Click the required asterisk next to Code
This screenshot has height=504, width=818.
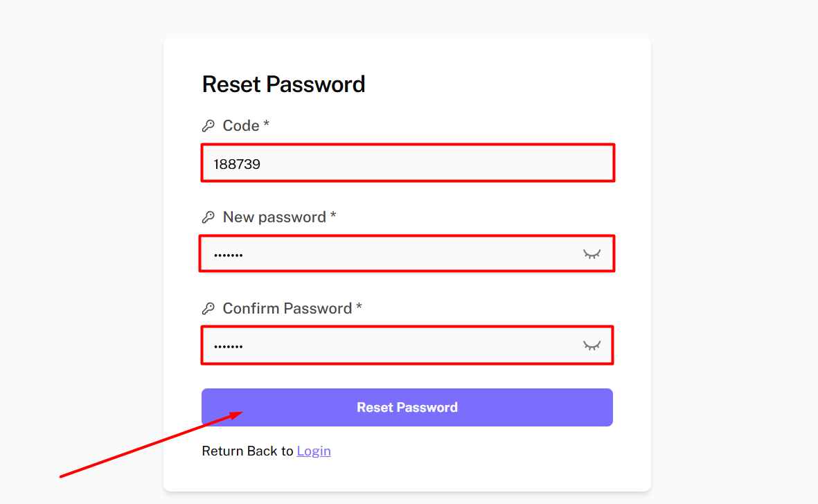click(x=267, y=125)
